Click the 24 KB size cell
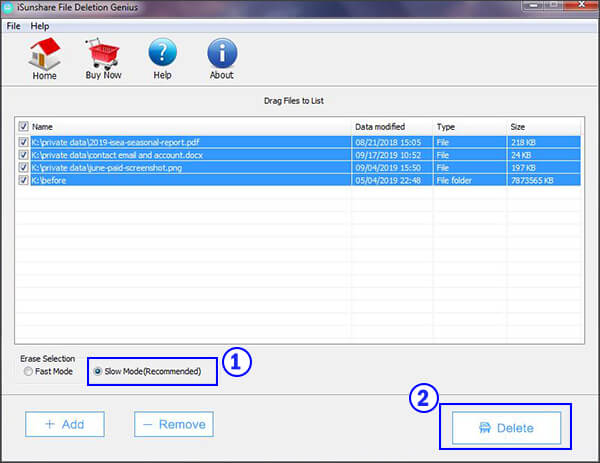600x463 pixels. (x=521, y=155)
